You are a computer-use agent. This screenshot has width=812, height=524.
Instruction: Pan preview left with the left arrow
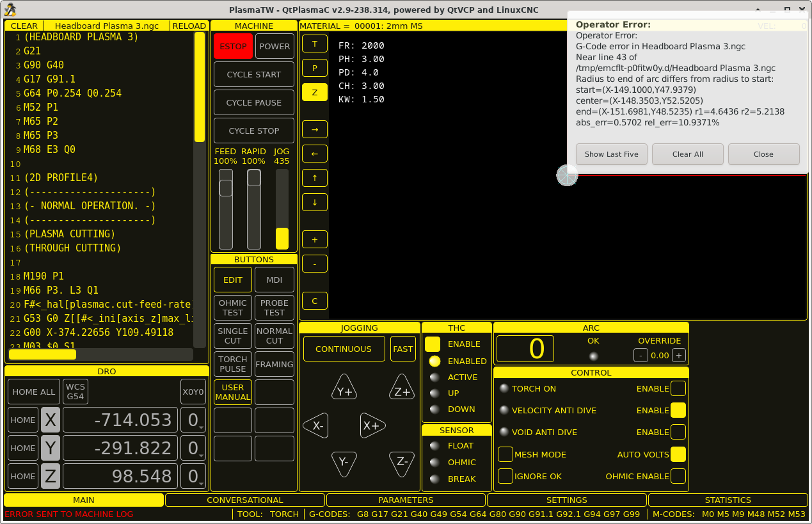tap(315, 154)
